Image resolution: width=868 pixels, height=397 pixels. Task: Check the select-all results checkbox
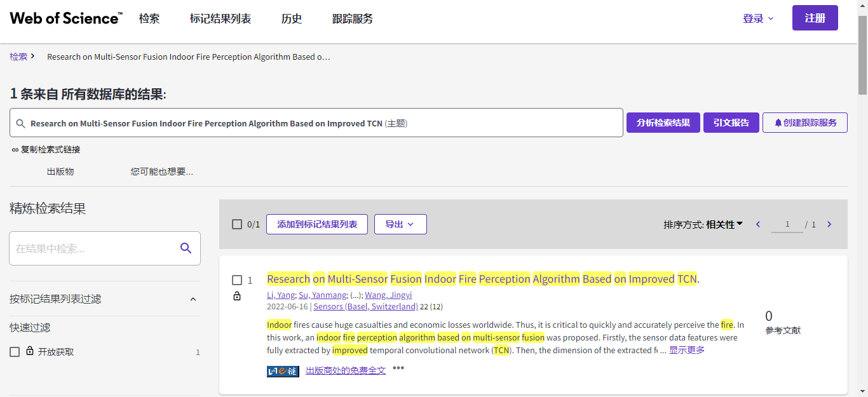pyautogui.click(x=237, y=224)
